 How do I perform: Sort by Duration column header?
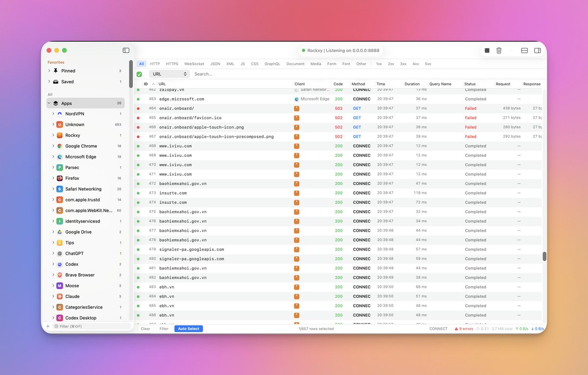tap(412, 84)
